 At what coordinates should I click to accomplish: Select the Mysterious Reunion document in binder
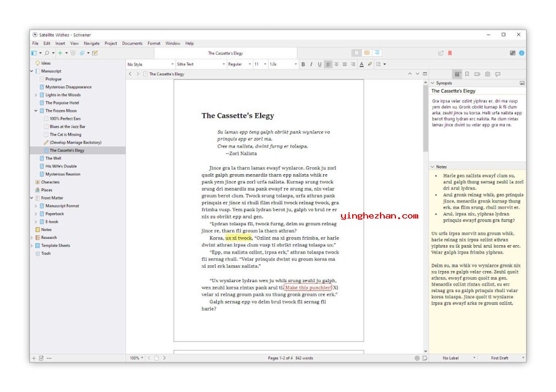[x=62, y=174]
